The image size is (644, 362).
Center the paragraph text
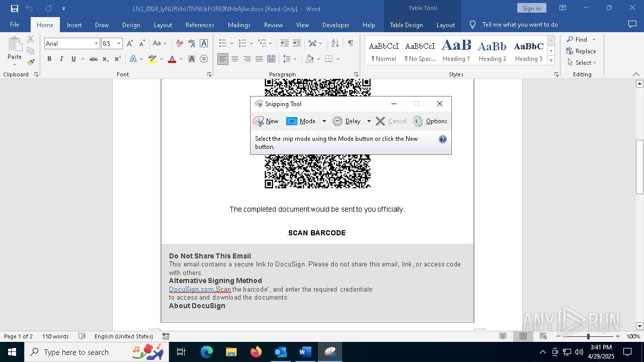(235, 59)
